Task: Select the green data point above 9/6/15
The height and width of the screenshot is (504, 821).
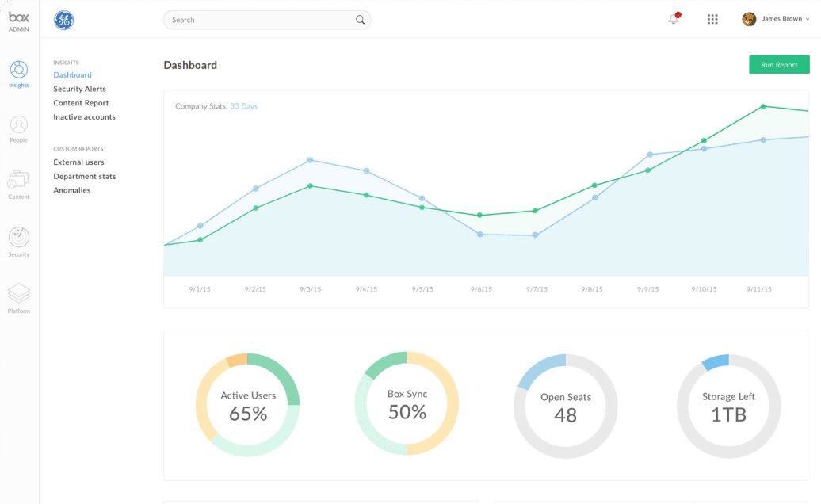Action: (479, 215)
